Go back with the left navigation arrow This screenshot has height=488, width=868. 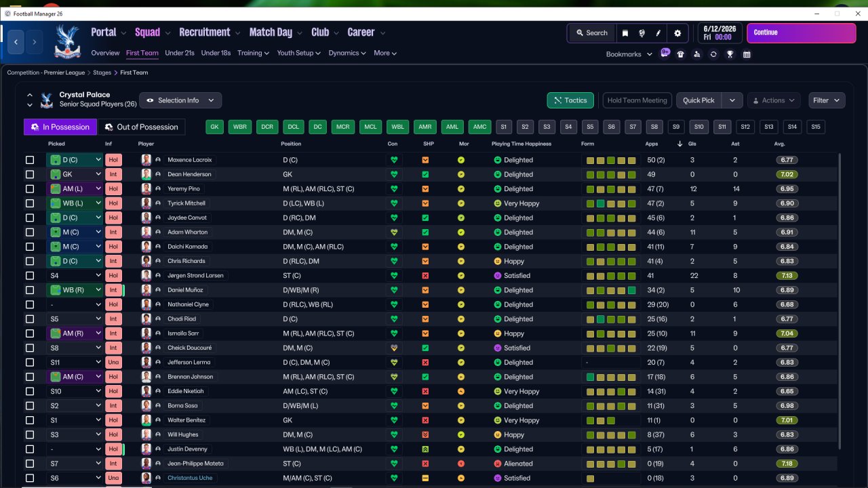tap(16, 42)
